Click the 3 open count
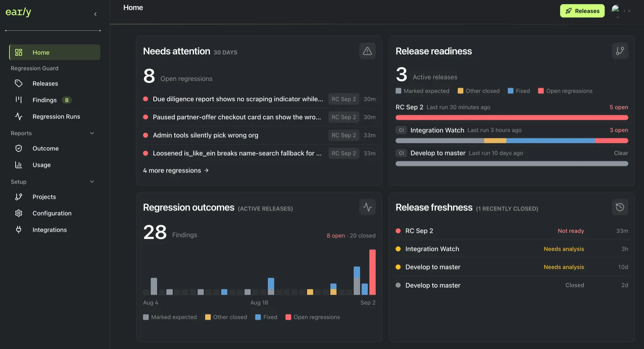This screenshot has width=644, height=349. (619, 130)
